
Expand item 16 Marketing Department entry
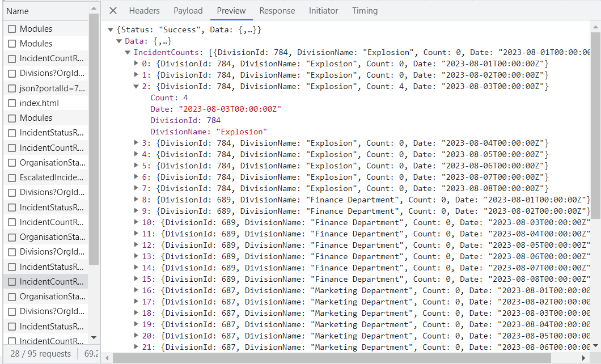[x=136, y=290]
